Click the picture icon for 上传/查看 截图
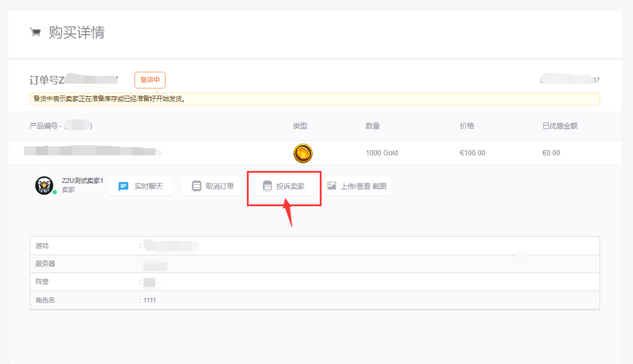Screen dimensions: 633x364 coord(332,186)
